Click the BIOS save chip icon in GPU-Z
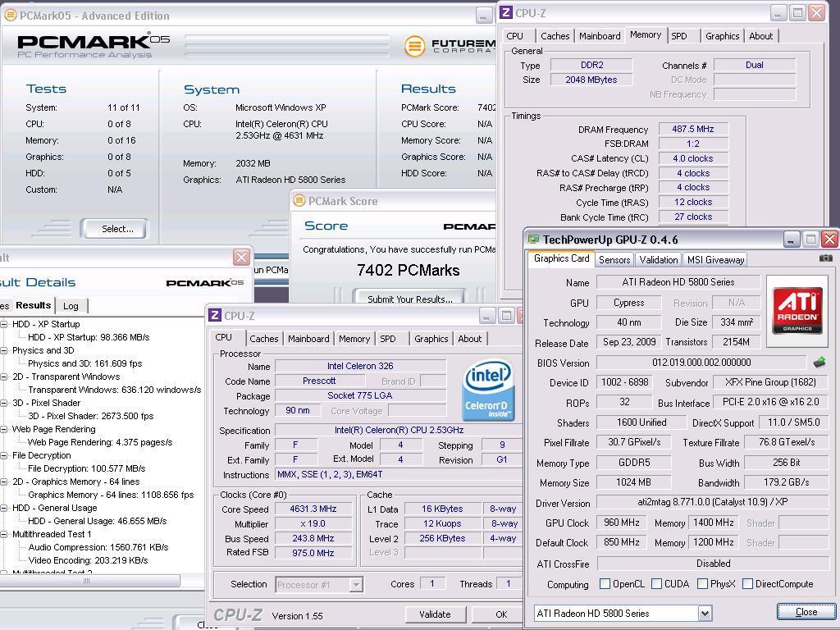 pyautogui.click(x=819, y=363)
